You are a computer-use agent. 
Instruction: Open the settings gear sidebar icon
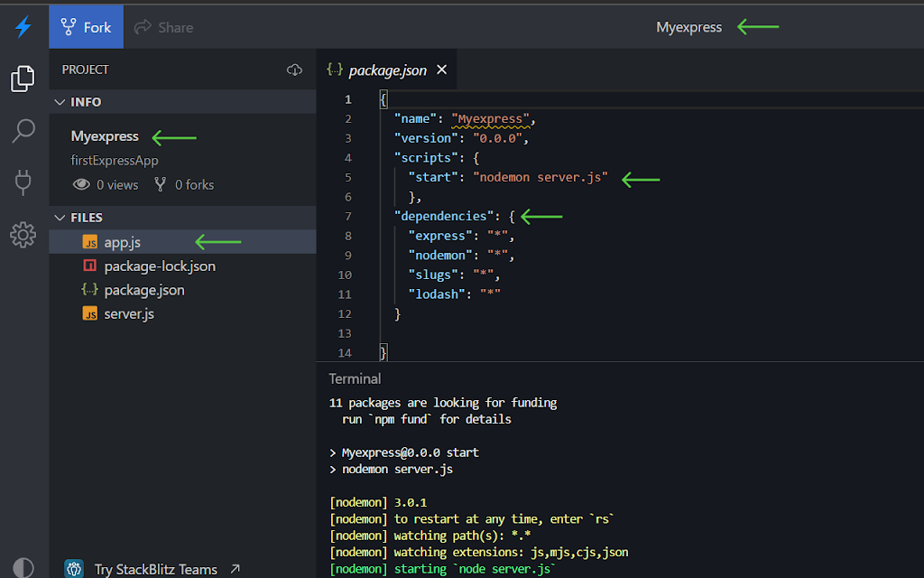[23, 235]
